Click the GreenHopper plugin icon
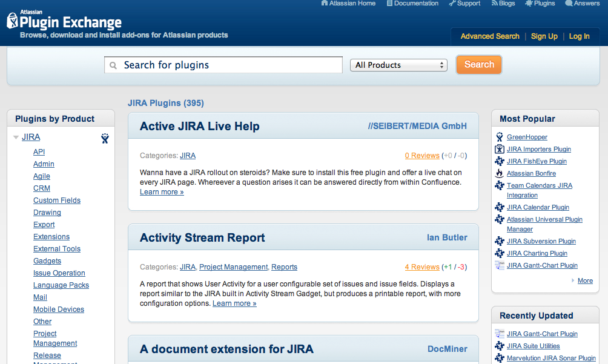The image size is (608, 364). [500, 137]
